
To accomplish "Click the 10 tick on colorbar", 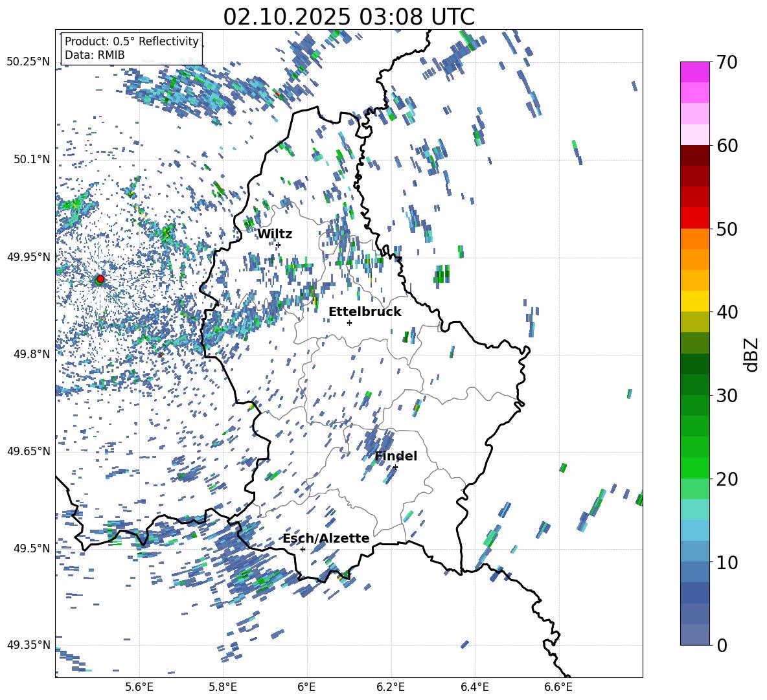I will tap(727, 562).
